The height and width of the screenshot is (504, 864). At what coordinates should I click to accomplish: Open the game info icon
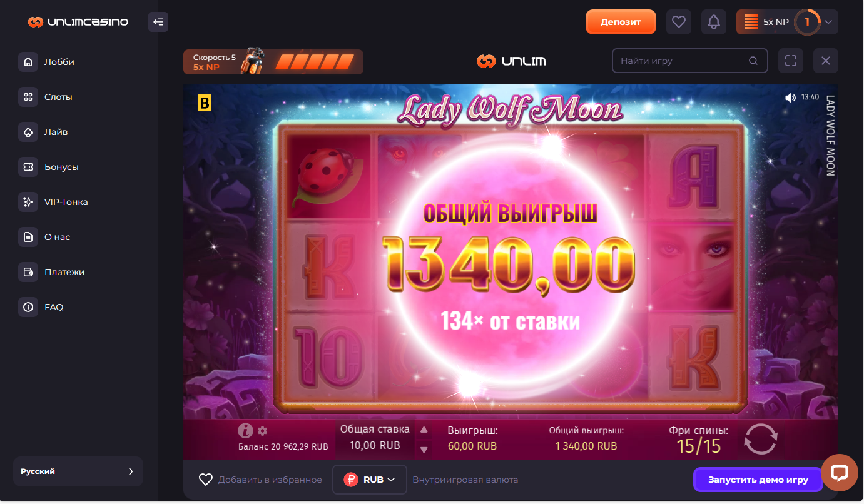tap(245, 431)
